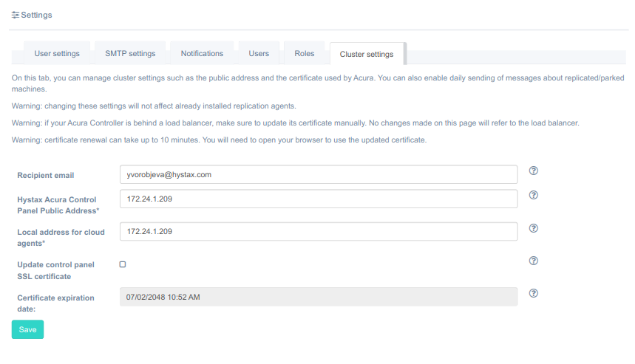Image resolution: width=635 pixels, height=364 pixels.
Task: Select the Cluster settings tab
Action: point(367,55)
